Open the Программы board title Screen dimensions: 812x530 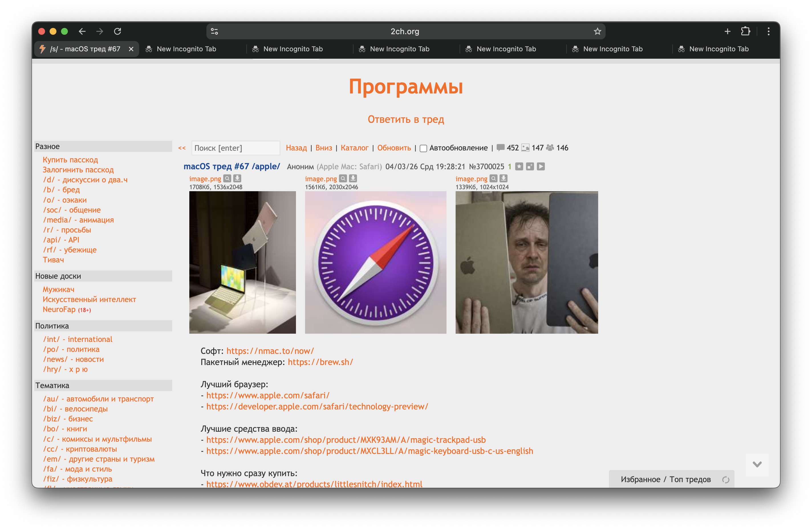point(406,87)
